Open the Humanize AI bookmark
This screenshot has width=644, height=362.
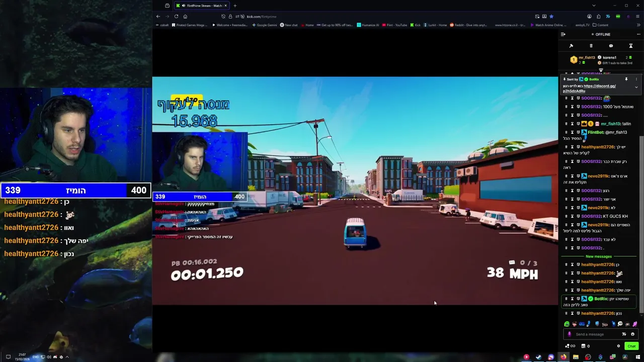[368, 25]
